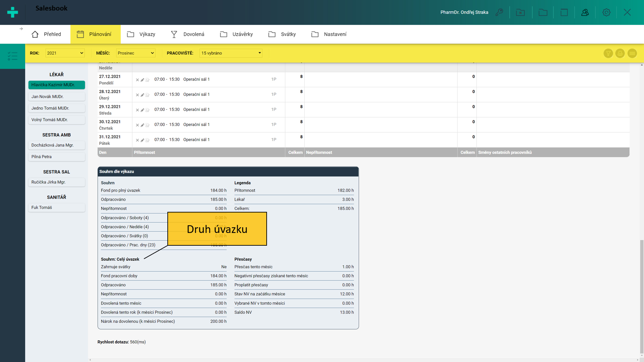The height and width of the screenshot is (362, 644).
Task: Open the MĚSÍC month dropdown
Action: click(136, 53)
